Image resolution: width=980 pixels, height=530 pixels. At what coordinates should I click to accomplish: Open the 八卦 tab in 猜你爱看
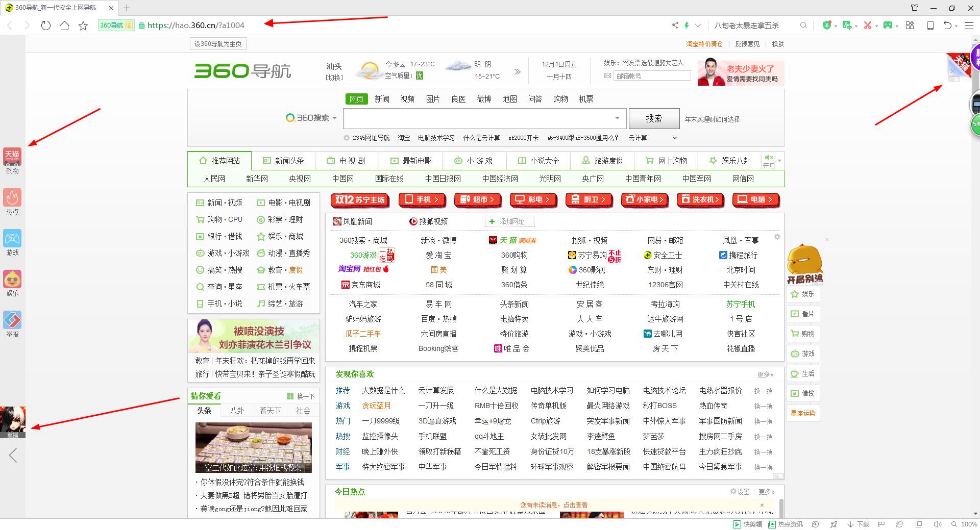click(x=237, y=411)
